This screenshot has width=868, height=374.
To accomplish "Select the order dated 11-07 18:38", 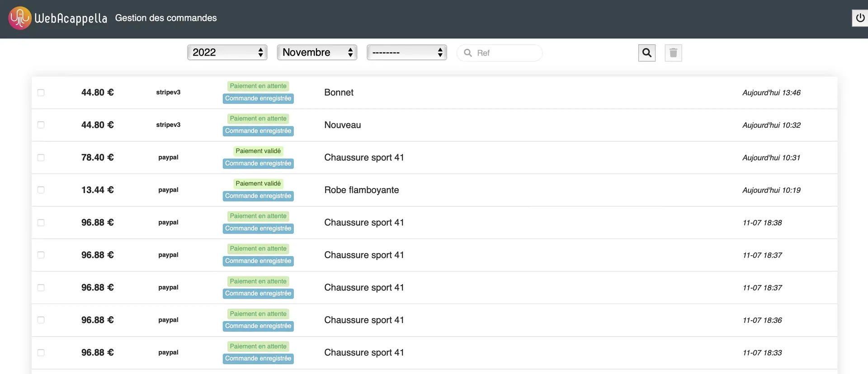I will pyautogui.click(x=41, y=223).
